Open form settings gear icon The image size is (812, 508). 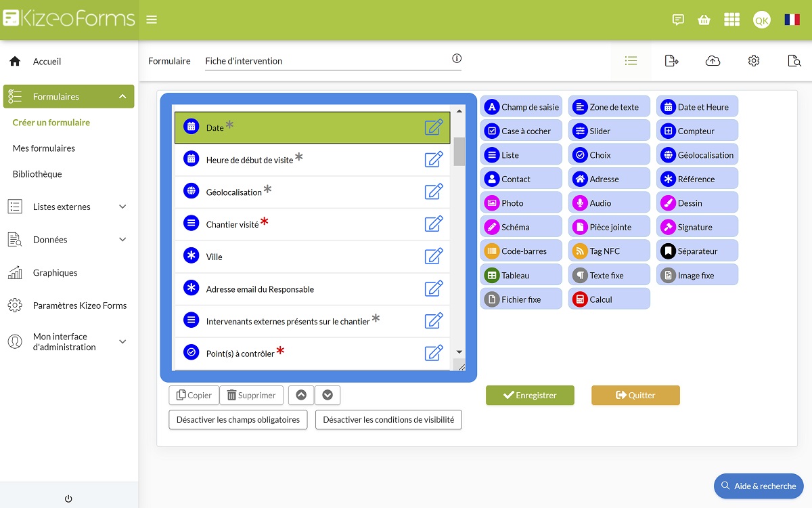click(x=754, y=61)
